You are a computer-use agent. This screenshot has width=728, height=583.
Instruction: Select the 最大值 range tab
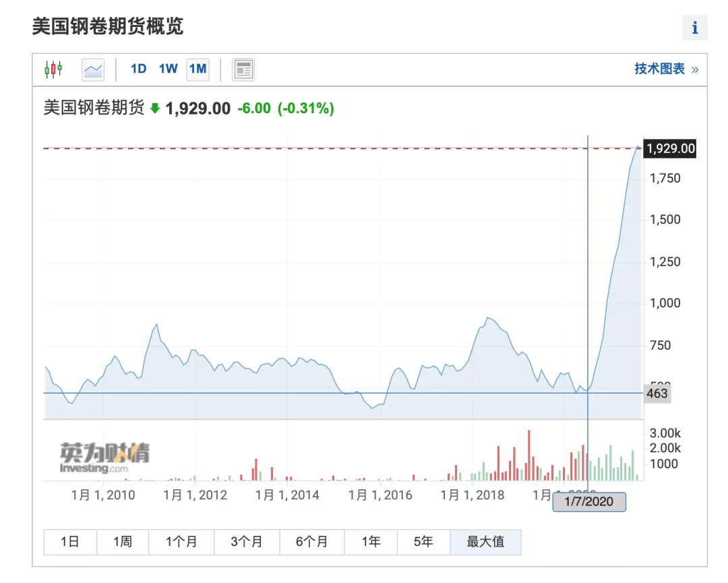point(485,542)
